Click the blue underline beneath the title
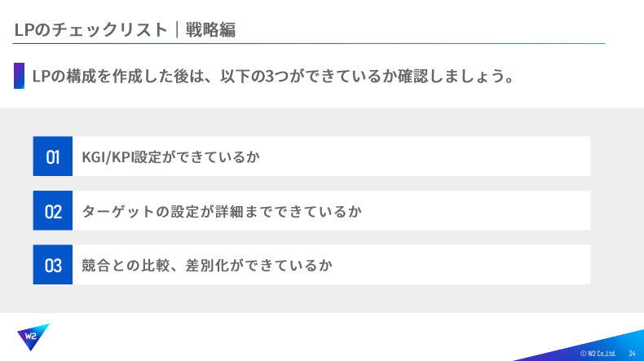Viewport: 644px width, 361px height. point(309,43)
